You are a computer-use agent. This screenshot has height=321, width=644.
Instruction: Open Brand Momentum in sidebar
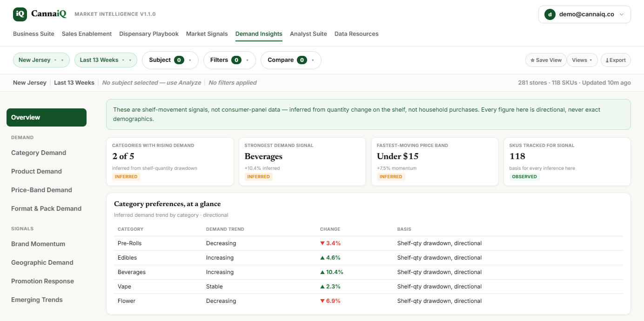coord(38,244)
